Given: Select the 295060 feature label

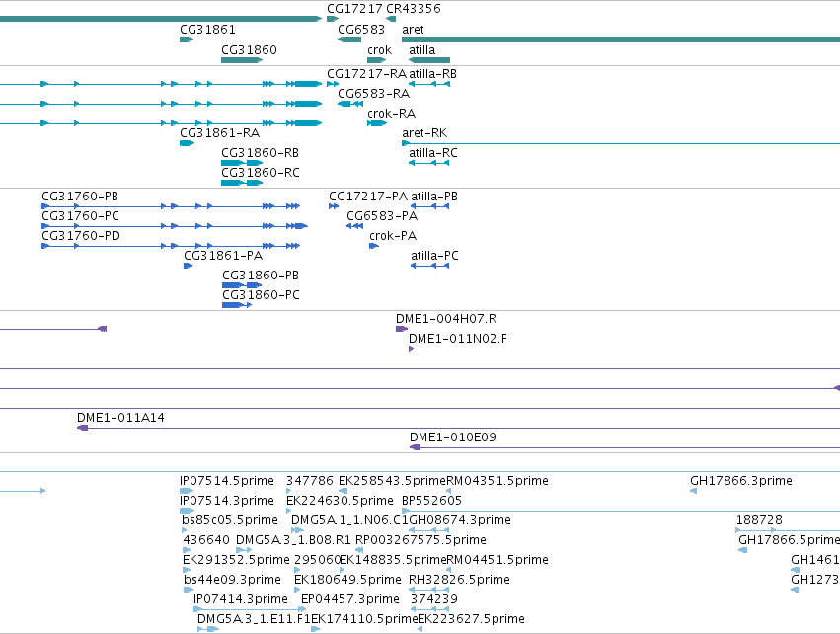Looking at the screenshot, I should (318, 560).
